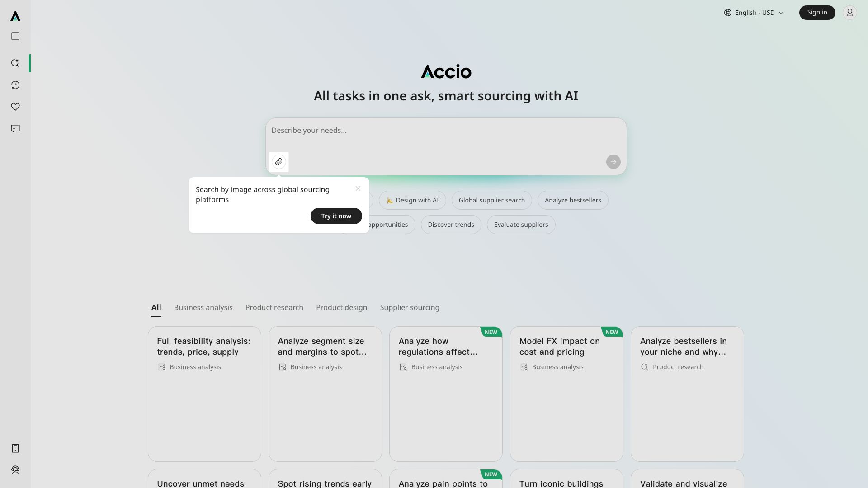Dismiss the image search tooltip popup
The height and width of the screenshot is (488, 868).
coord(358,188)
